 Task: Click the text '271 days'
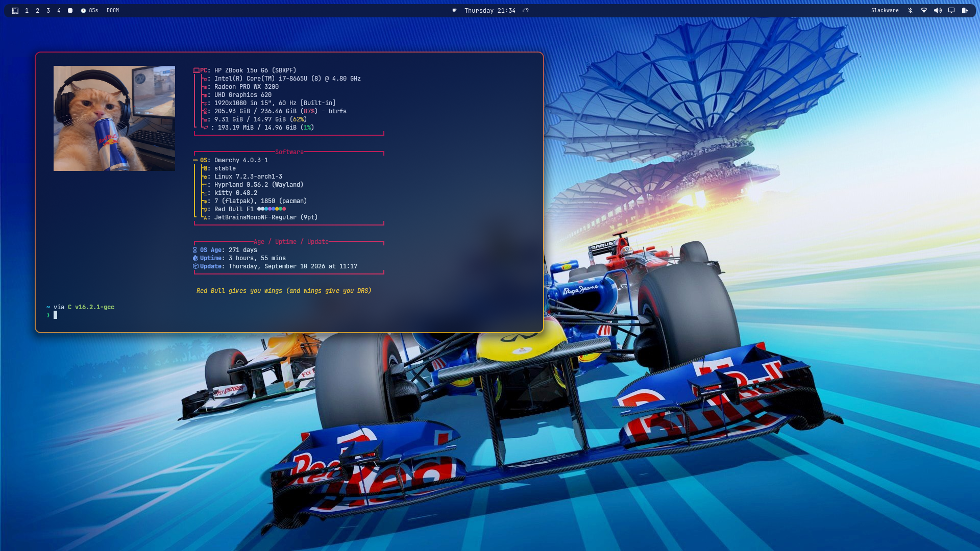click(243, 250)
